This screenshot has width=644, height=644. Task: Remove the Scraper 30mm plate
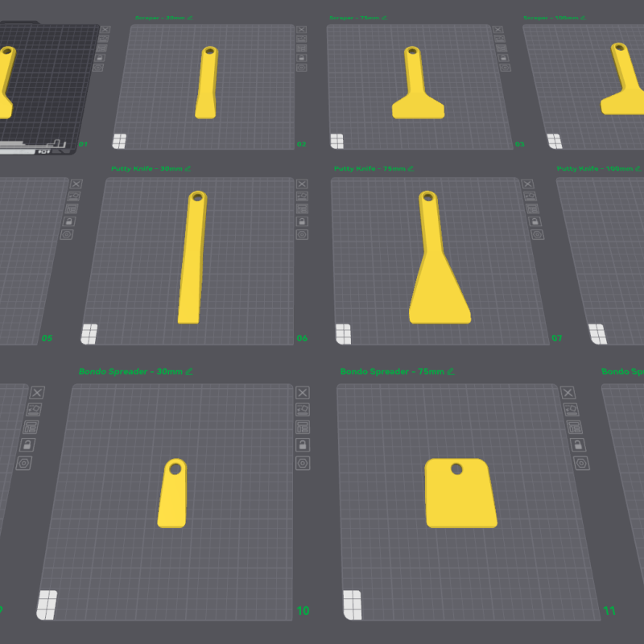pyautogui.click(x=301, y=30)
